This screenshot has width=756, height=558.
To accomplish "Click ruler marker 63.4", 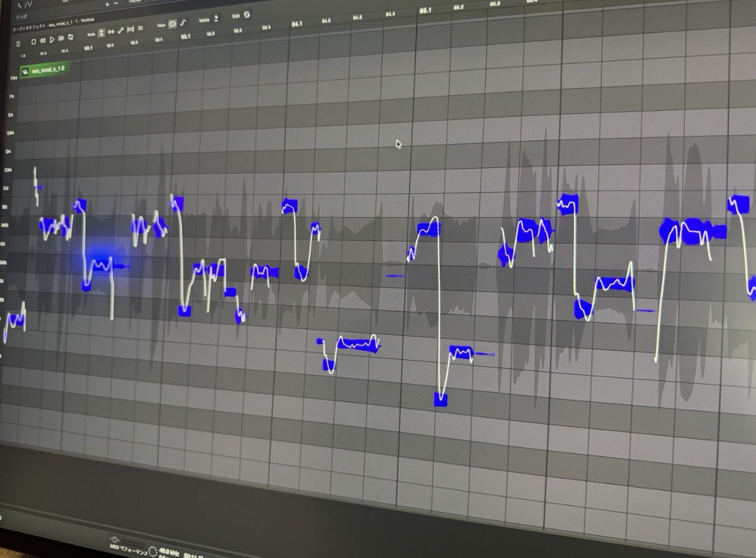I will 266,28.
